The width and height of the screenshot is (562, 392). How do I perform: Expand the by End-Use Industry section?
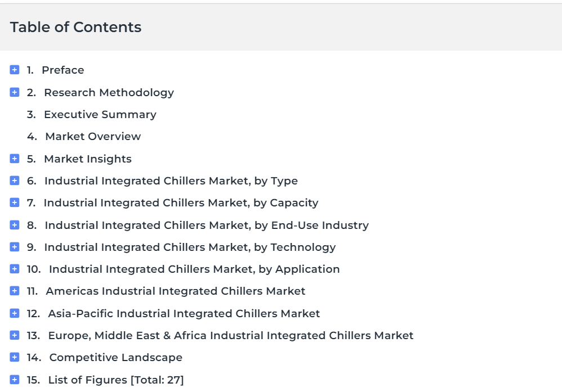[x=14, y=225]
